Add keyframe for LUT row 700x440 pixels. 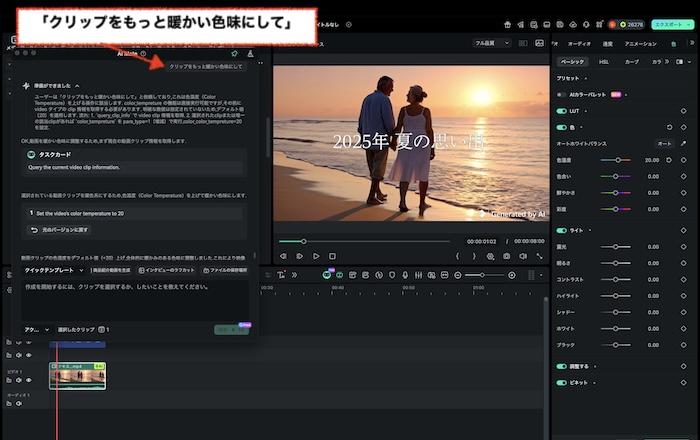click(683, 111)
